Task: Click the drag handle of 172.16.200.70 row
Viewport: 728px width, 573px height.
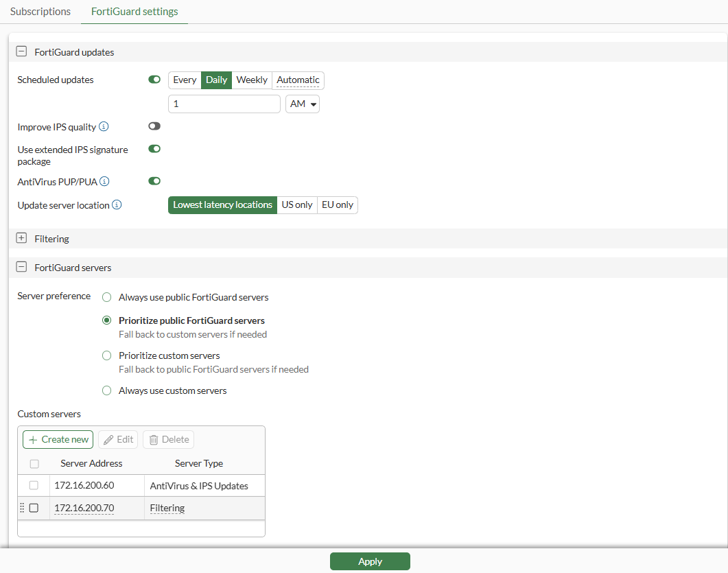Action: (22, 508)
